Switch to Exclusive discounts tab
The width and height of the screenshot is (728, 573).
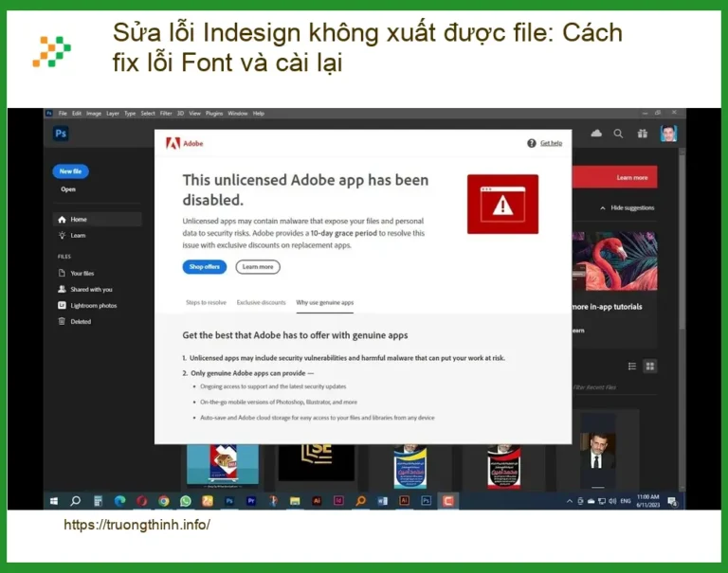pos(262,302)
